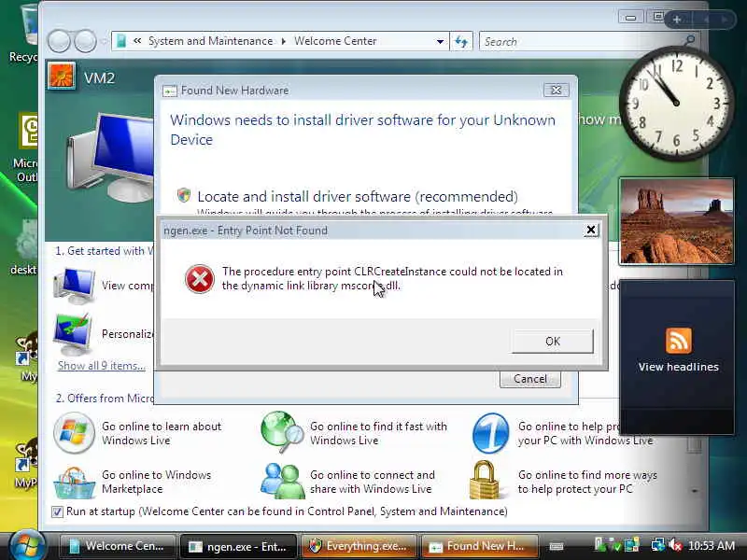Image resolution: width=747 pixels, height=560 pixels.
Task: Open connect and share with Windows Live icon
Action: point(283,481)
